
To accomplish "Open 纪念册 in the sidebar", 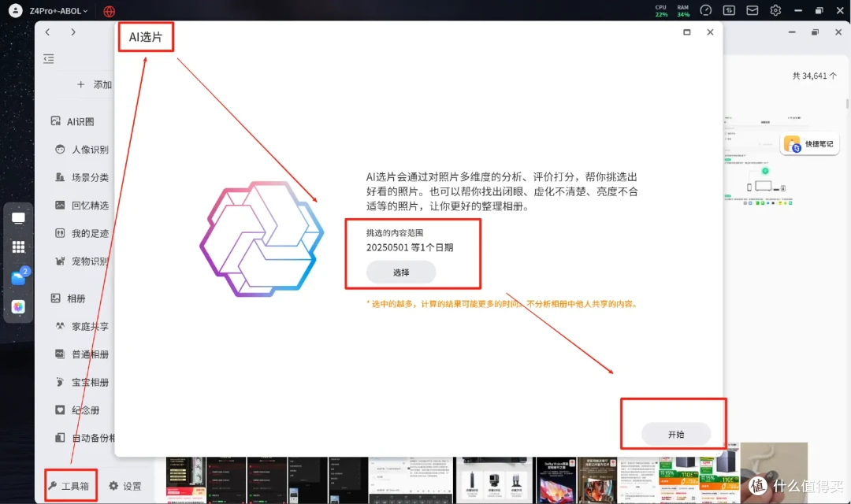I will point(77,410).
